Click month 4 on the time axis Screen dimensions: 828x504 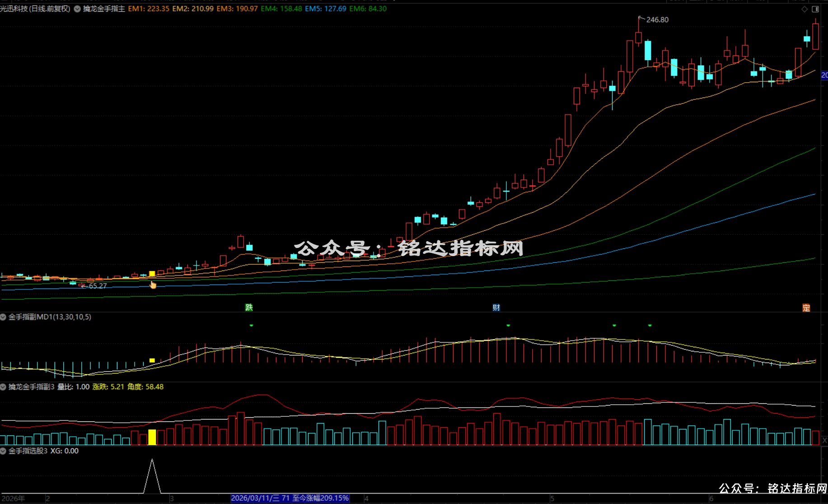pos(366,499)
